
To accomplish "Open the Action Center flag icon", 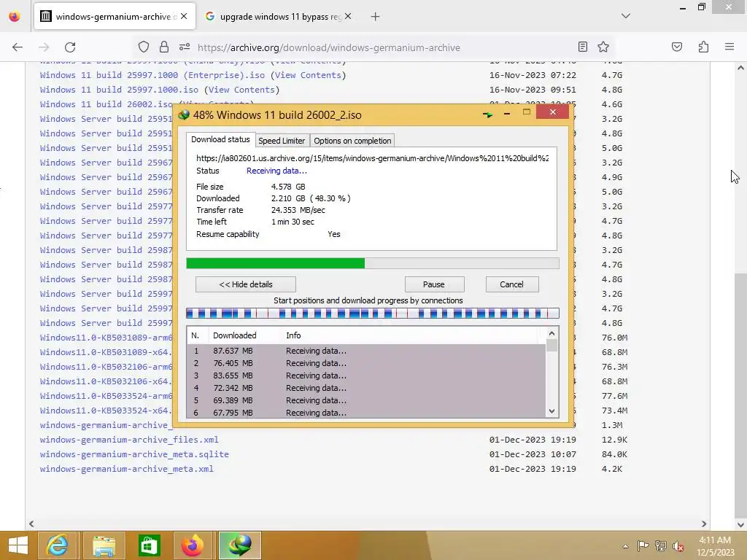I will [x=643, y=545].
